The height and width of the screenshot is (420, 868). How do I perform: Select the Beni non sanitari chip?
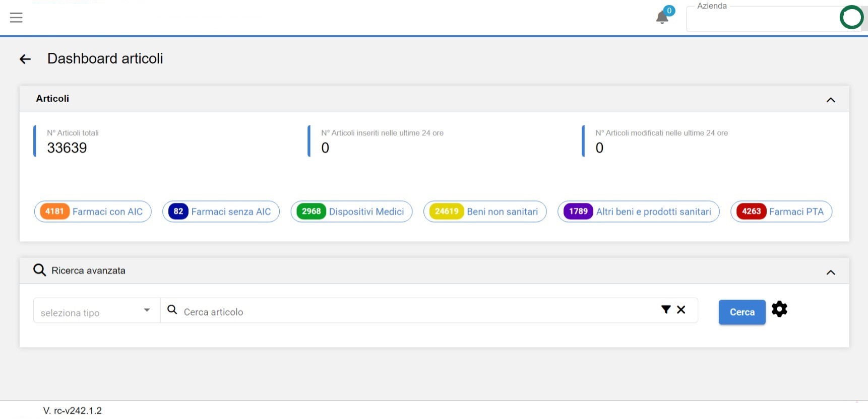tap(485, 212)
